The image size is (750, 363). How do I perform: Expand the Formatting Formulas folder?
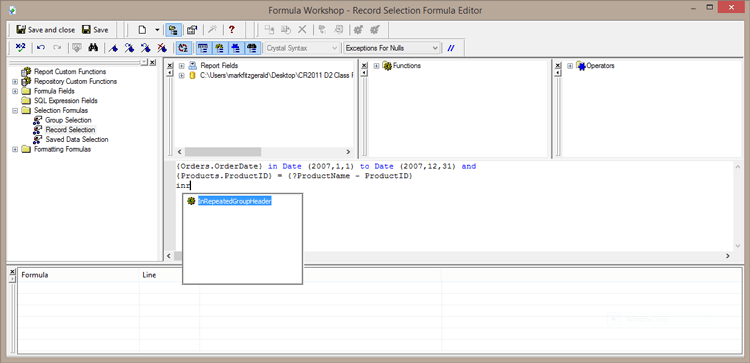15,149
